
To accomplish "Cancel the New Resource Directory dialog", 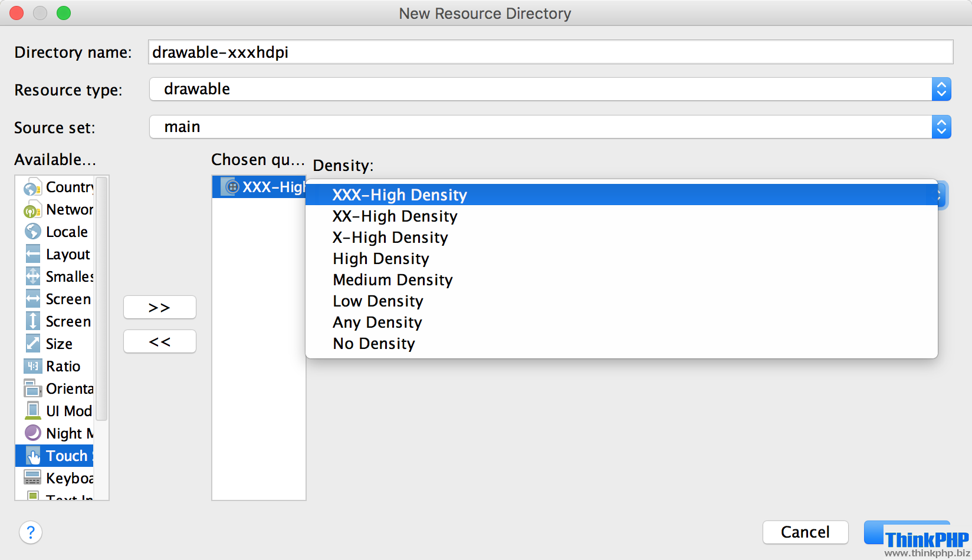I will click(x=806, y=532).
